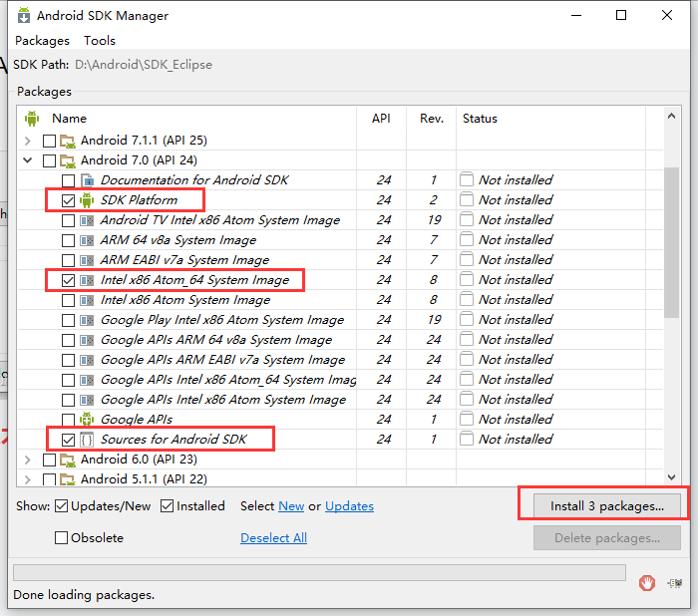Click the Documentation for Android SDK icon
Screen dimensions: 698x616
(x=88, y=180)
